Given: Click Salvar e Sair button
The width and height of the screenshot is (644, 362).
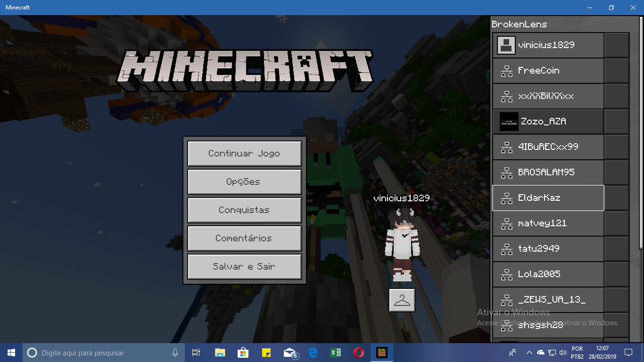Looking at the screenshot, I should 244,267.
